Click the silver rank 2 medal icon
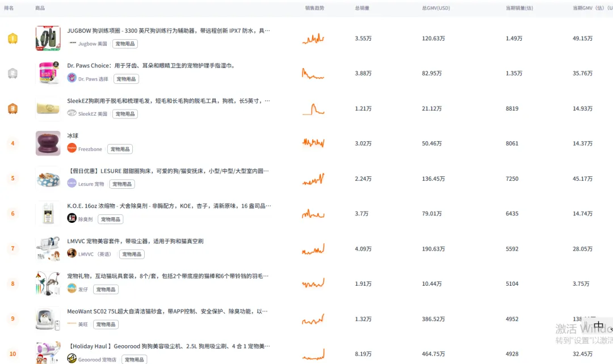 pos(12,74)
